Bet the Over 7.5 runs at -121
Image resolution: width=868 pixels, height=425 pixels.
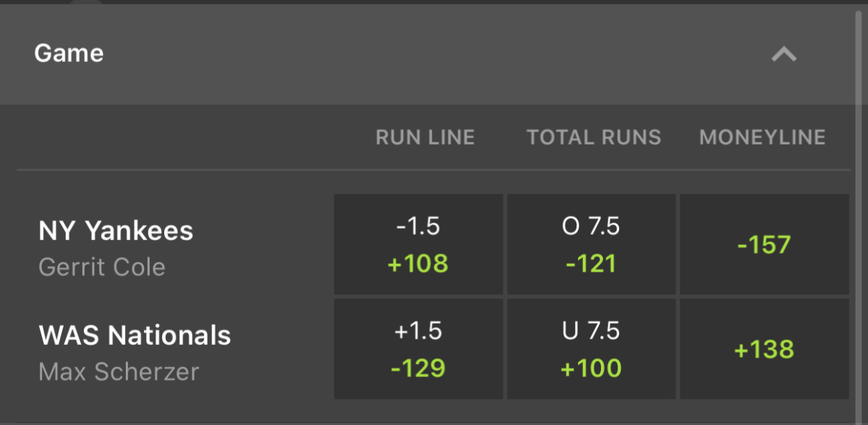[x=591, y=244]
